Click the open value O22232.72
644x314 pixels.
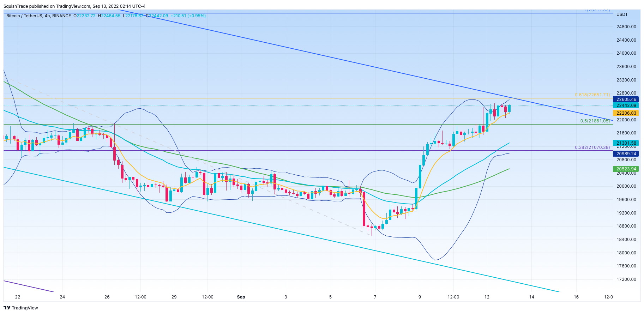click(x=84, y=16)
